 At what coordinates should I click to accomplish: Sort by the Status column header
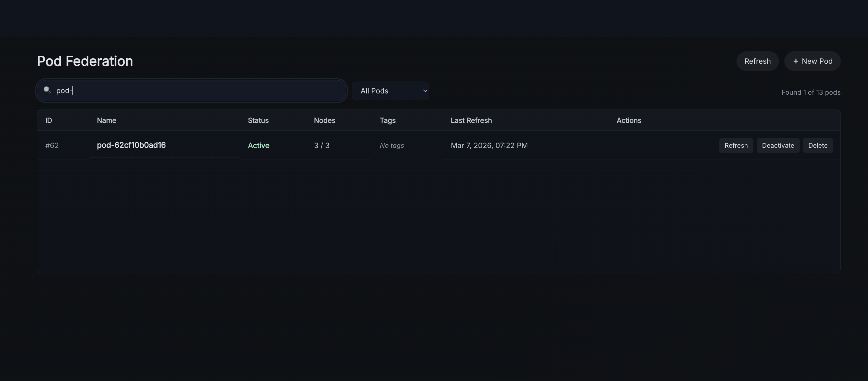pos(258,121)
